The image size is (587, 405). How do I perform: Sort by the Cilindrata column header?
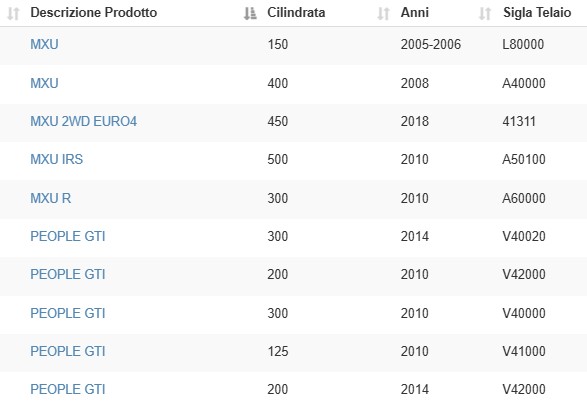pyautogui.click(x=296, y=13)
